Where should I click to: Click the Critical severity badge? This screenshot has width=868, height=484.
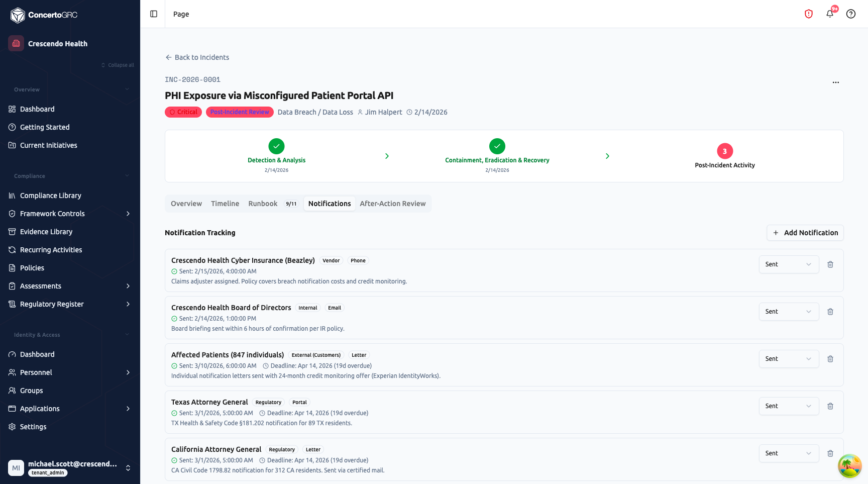coord(183,112)
